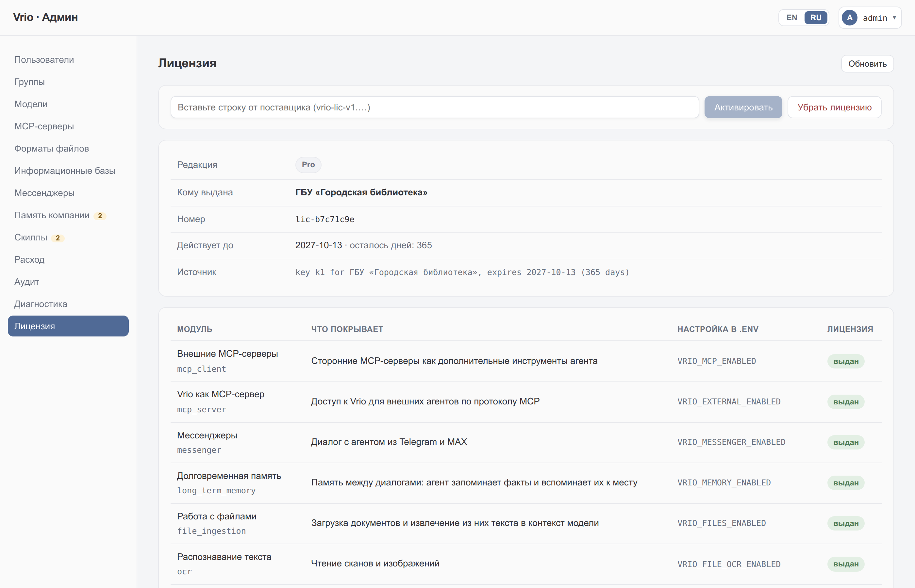Click выдан badge in Мессенджеры row
This screenshot has height=588, width=915.
click(845, 442)
